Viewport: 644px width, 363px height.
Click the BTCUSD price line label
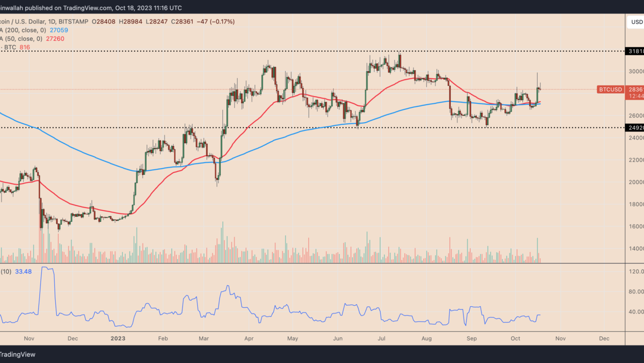(x=610, y=89)
